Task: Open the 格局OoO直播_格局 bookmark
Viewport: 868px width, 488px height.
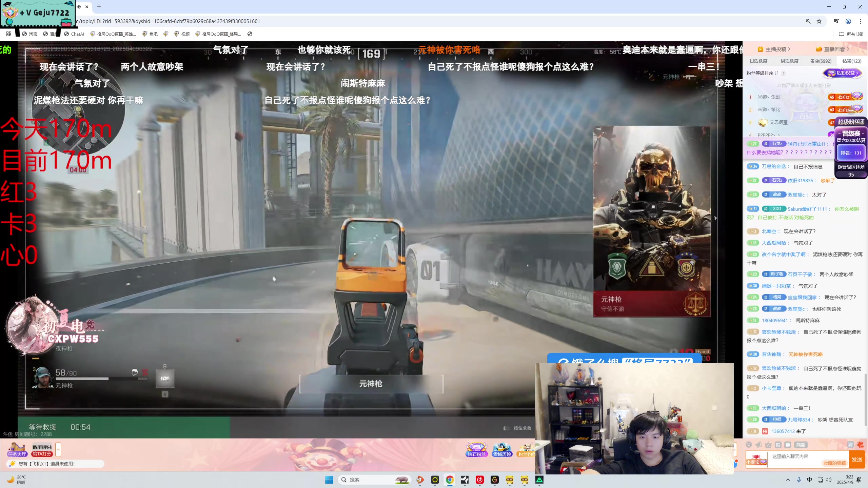Action: coord(218,34)
